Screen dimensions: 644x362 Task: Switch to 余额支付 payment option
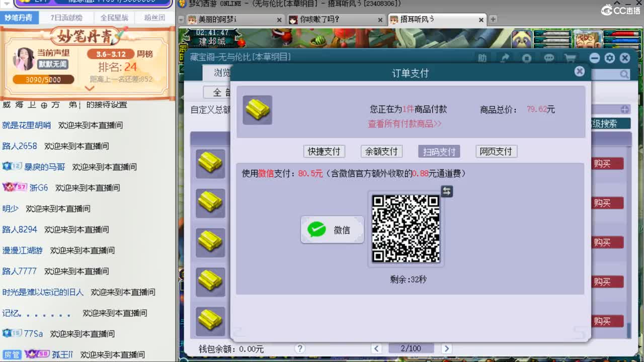[381, 151]
